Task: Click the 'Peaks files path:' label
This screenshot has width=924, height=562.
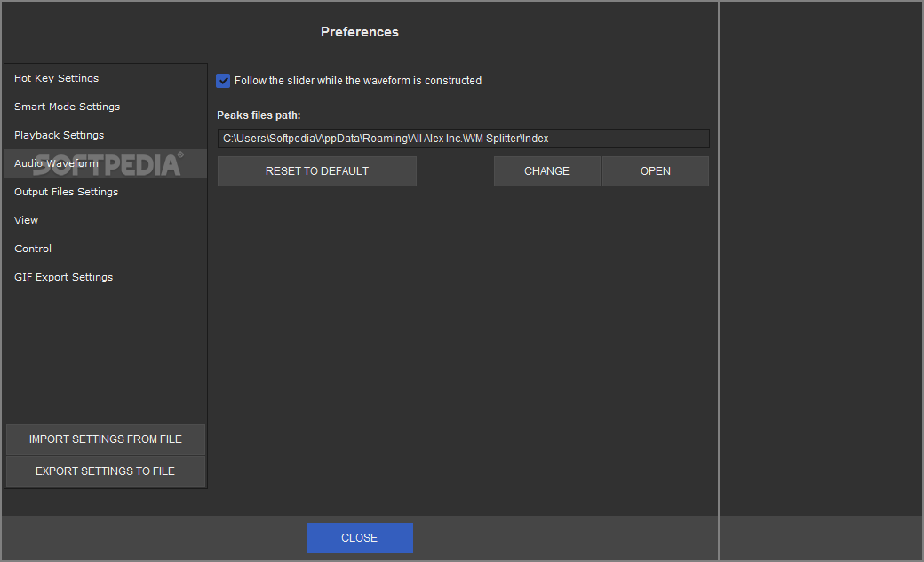Action: coord(259,115)
